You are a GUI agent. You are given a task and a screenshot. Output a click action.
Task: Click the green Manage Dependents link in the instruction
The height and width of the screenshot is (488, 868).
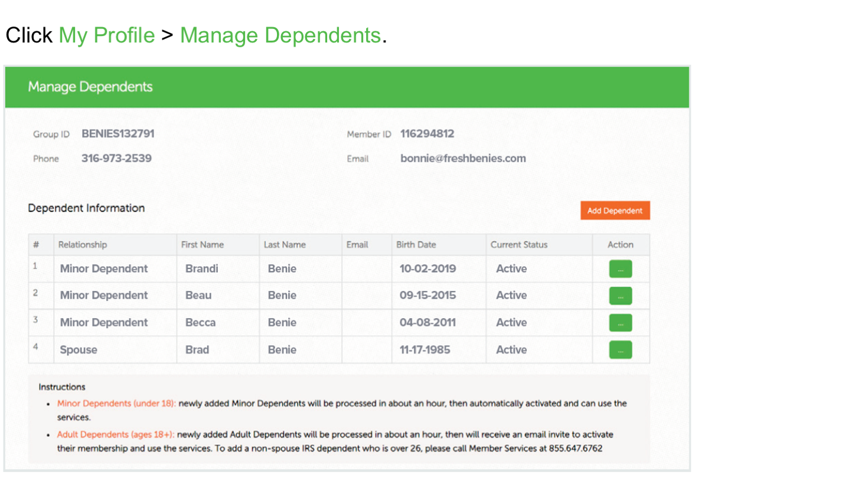(280, 35)
